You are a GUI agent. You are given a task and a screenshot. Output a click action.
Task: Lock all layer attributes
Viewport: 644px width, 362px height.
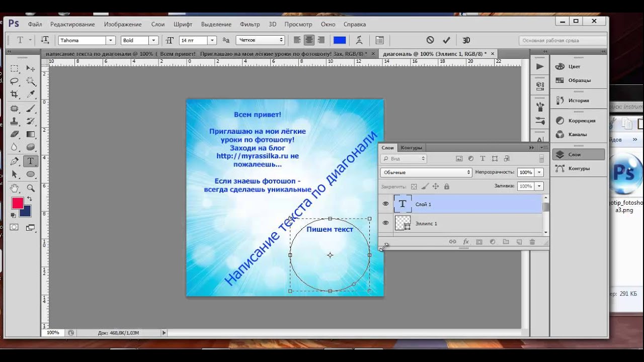447,187
